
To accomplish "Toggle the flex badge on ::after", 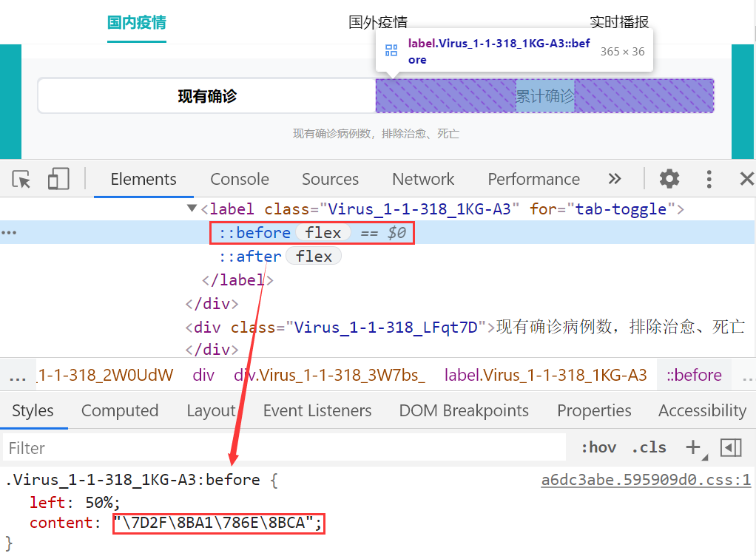I will pyautogui.click(x=314, y=257).
